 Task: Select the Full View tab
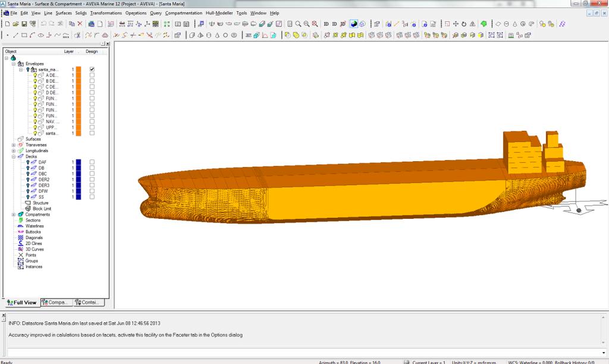tap(22, 303)
